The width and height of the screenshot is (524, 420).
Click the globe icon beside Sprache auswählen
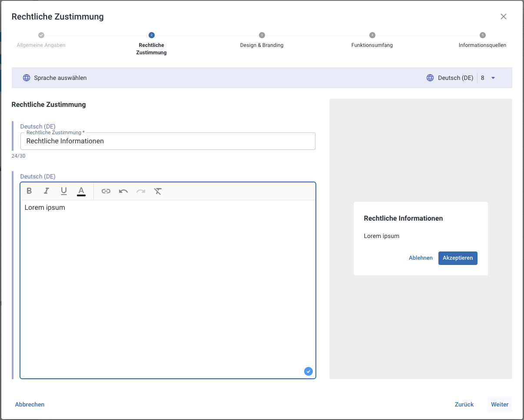[x=27, y=78]
